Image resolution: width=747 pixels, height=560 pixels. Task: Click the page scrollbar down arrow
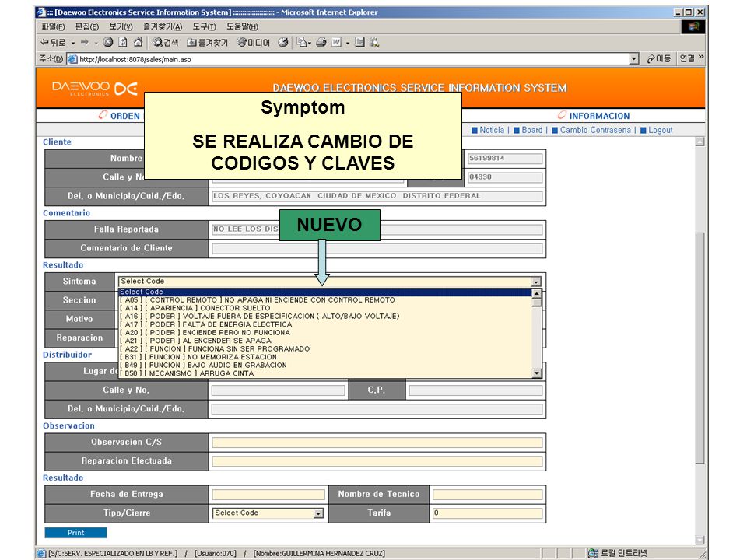coord(700,540)
